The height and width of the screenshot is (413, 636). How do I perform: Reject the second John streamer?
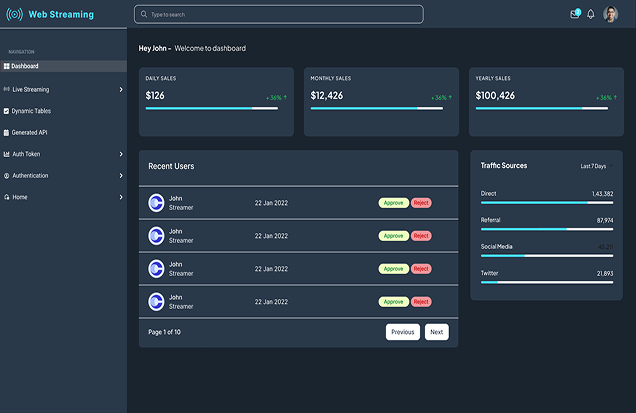point(421,236)
